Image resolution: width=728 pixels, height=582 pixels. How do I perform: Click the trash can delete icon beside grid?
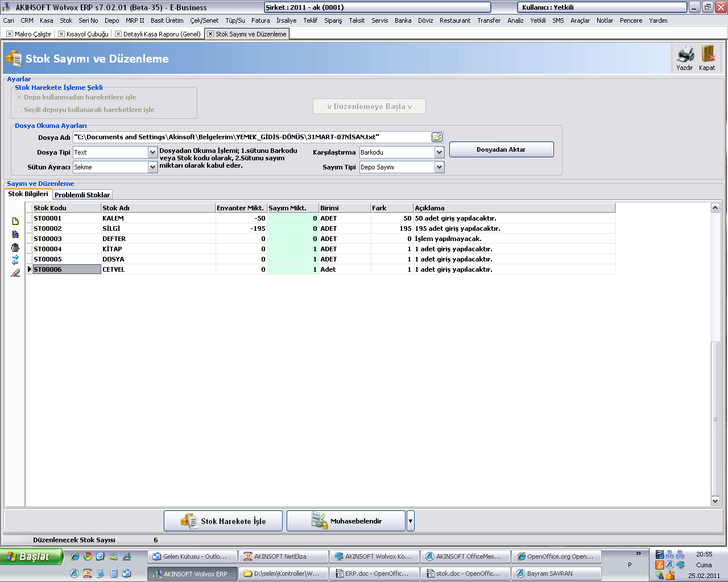click(15, 247)
